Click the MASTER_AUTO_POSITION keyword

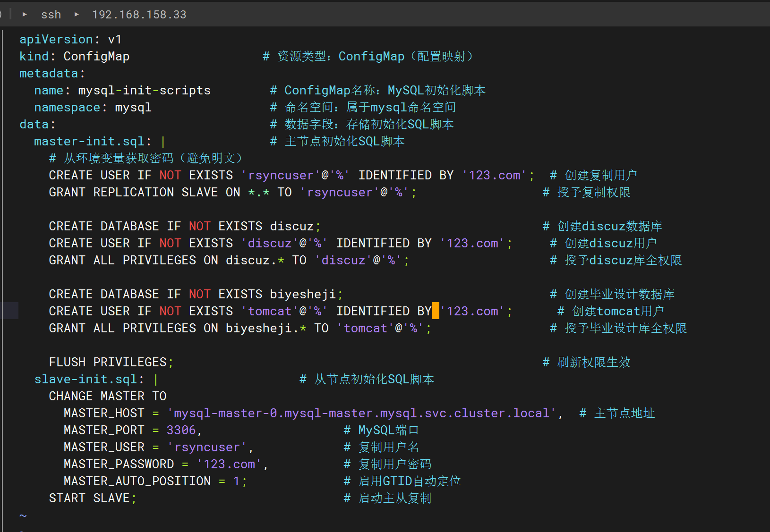[137, 481]
